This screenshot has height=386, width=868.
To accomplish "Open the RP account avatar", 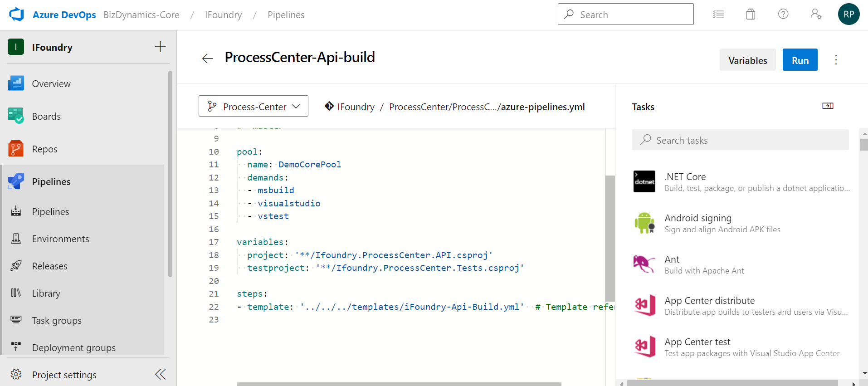I will click(x=848, y=14).
